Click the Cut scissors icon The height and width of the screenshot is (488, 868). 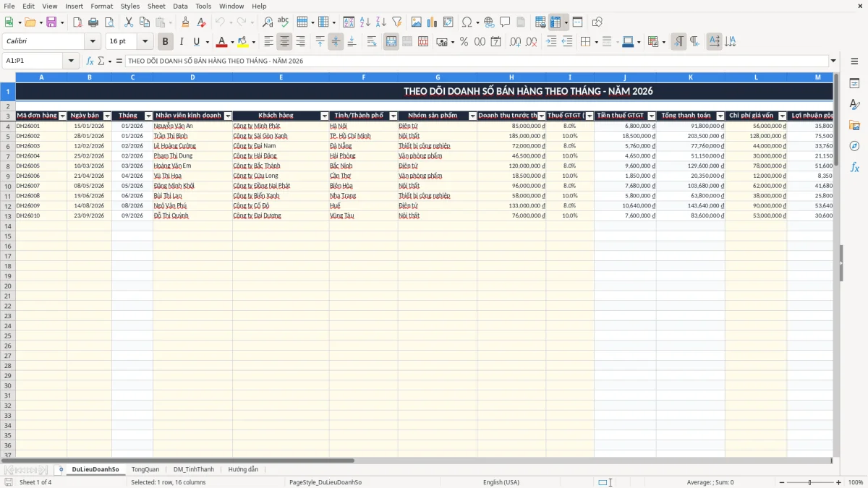128,22
